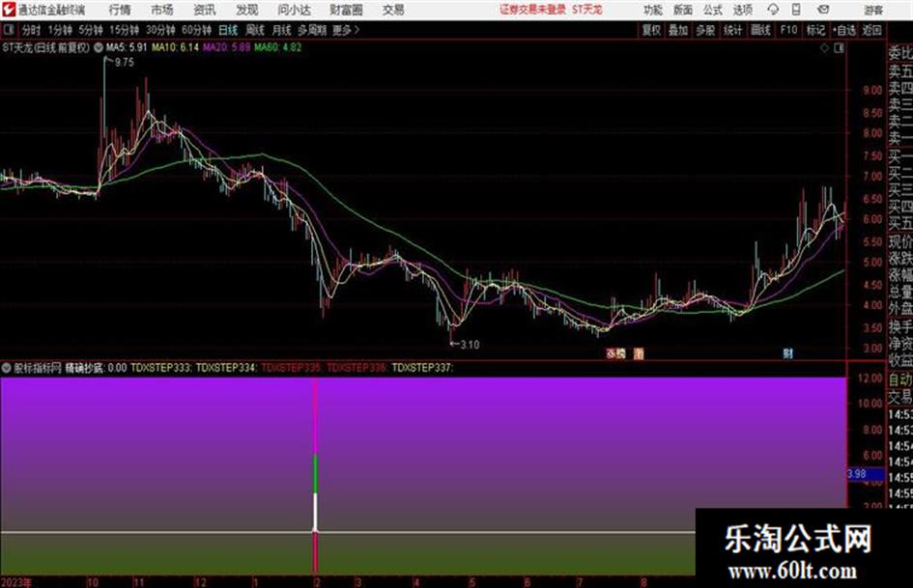Select the 日线 period tab
This screenshot has height=588, width=913.
[x=228, y=30]
